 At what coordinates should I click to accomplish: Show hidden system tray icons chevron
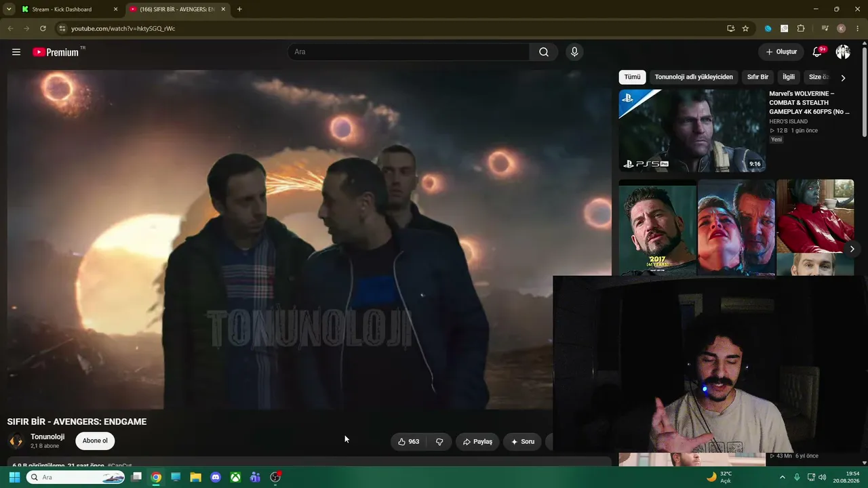[782, 477]
